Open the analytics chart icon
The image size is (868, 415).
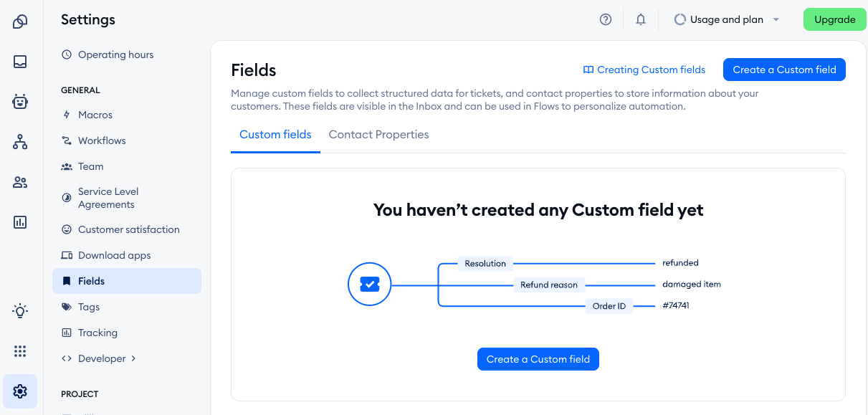click(20, 222)
